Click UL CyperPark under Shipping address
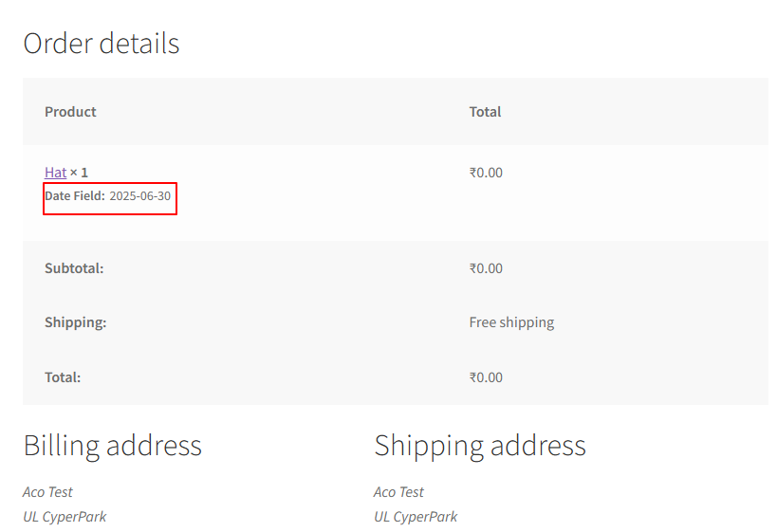Image resolution: width=777 pixels, height=532 pixels. [x=416, y=517]
